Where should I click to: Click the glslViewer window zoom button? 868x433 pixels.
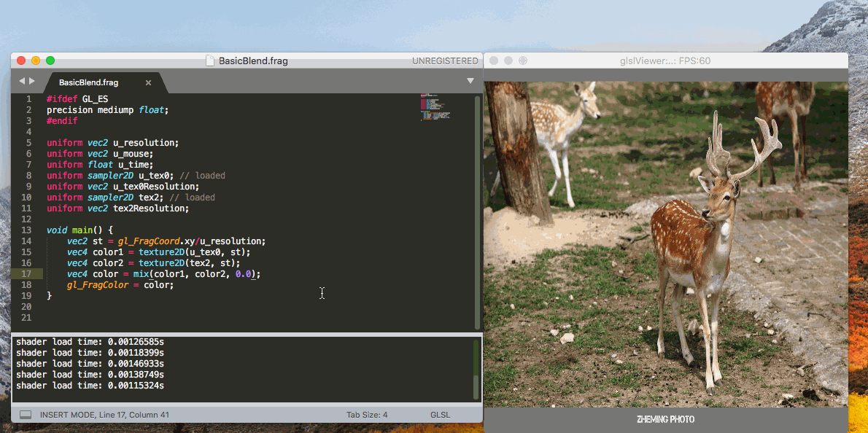(522, 61)
